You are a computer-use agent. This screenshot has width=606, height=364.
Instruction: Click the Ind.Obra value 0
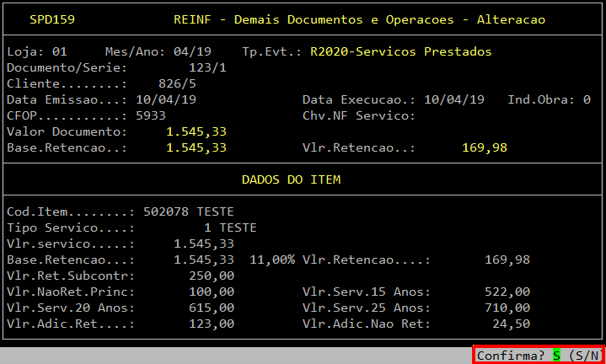point(587,99)
